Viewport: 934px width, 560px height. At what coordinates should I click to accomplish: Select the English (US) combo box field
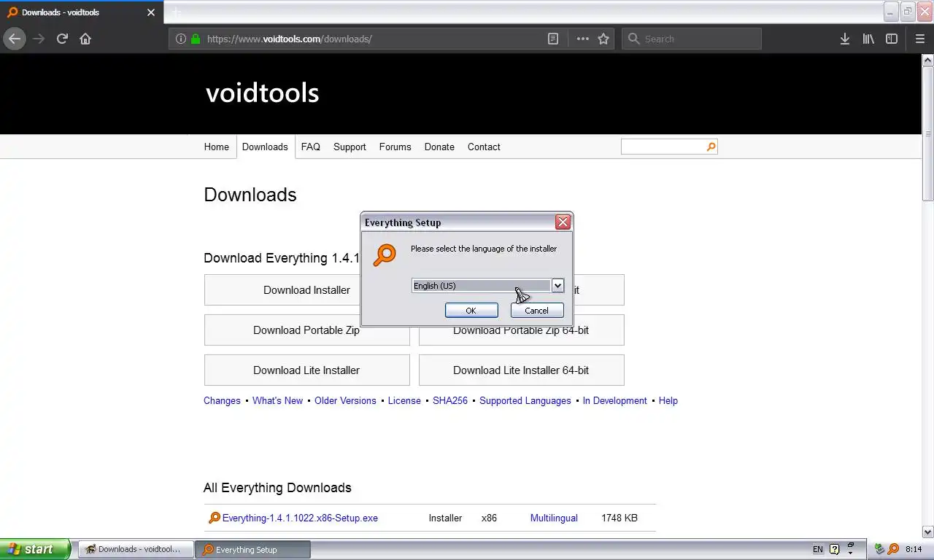(x=487, y=286)
